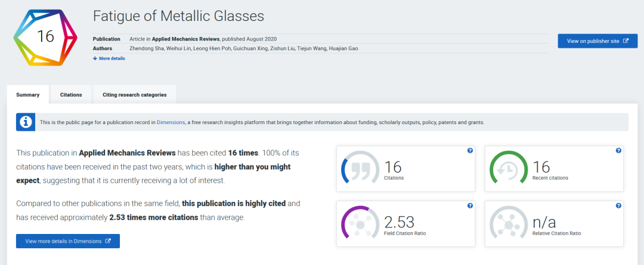The image size is (644, 265).
Task: Expand More details under Authors
Action: pos(109,58)
